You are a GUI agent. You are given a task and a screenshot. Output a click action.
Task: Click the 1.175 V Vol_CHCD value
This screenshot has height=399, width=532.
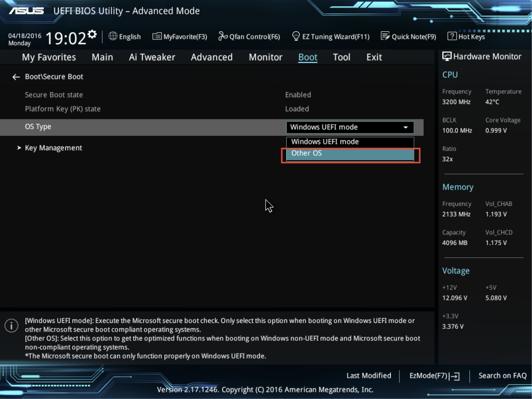[496, 243]
